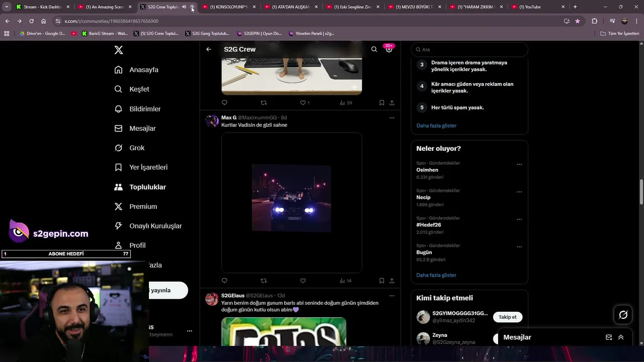Reload the page
Viewport: 644px width, 362px height.
point(31,21)
